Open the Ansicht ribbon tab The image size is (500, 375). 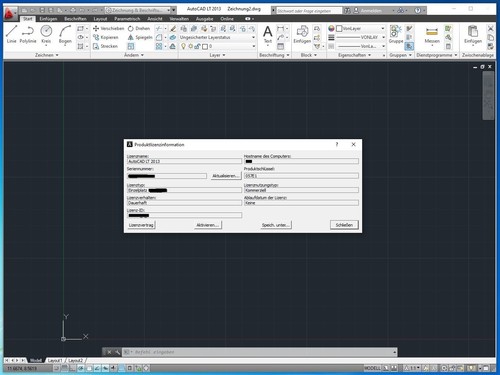155,19
